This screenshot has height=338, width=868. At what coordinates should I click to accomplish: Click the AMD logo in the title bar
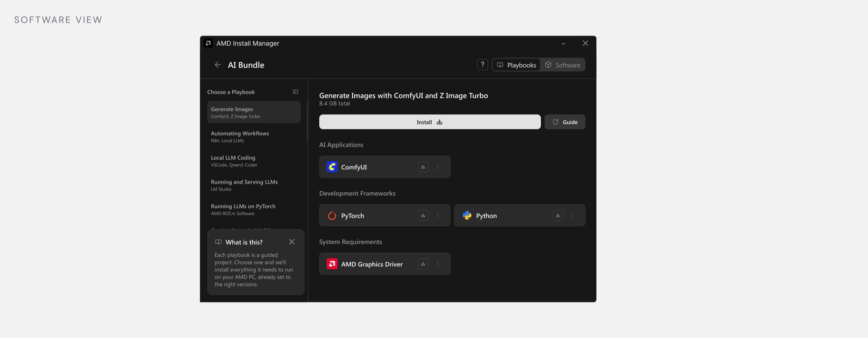tap(209, 43)
